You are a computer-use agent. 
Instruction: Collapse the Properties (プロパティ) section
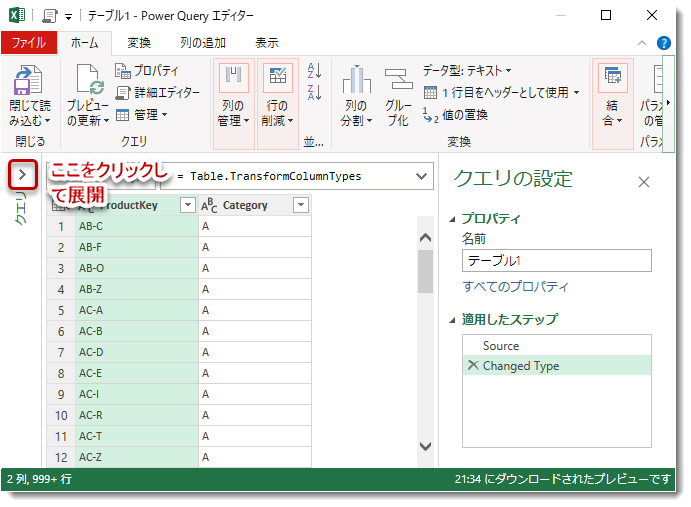point(452,219)
